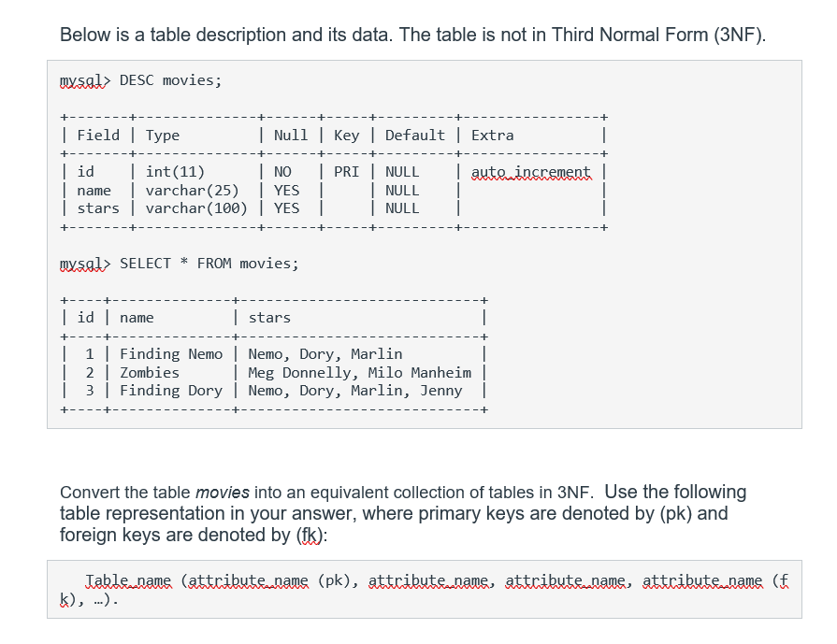
Task: Click the 'Default' column header
Action: [415, 136]
